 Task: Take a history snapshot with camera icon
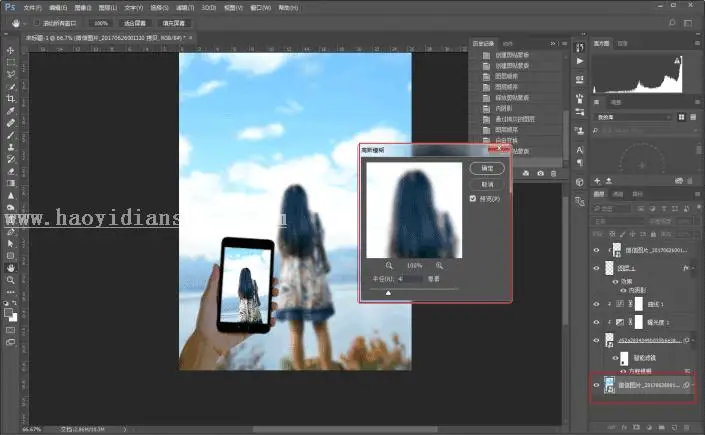pos(540,173)
